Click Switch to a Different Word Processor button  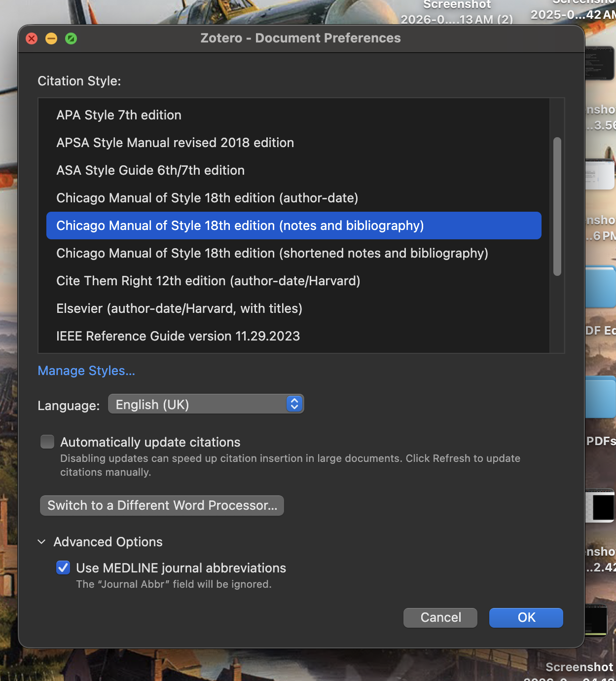(162, 505)
